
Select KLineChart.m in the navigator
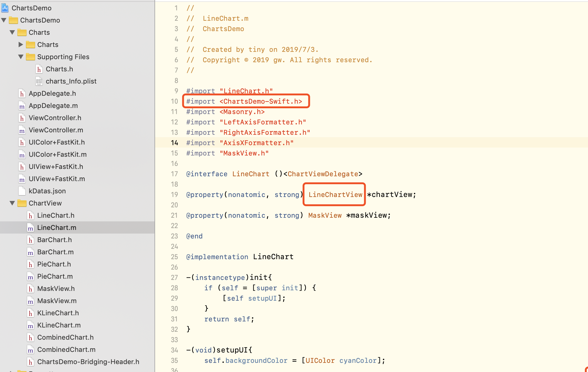click(x=59, y=325)
